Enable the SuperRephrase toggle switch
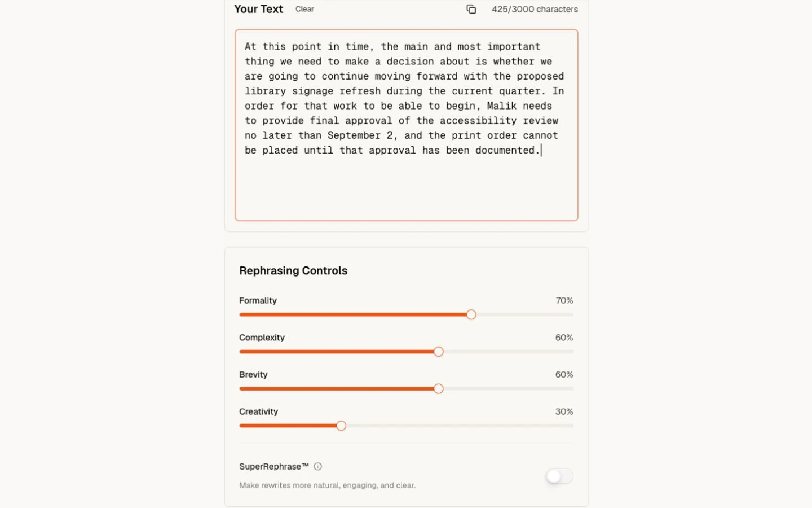 [559, 476]
